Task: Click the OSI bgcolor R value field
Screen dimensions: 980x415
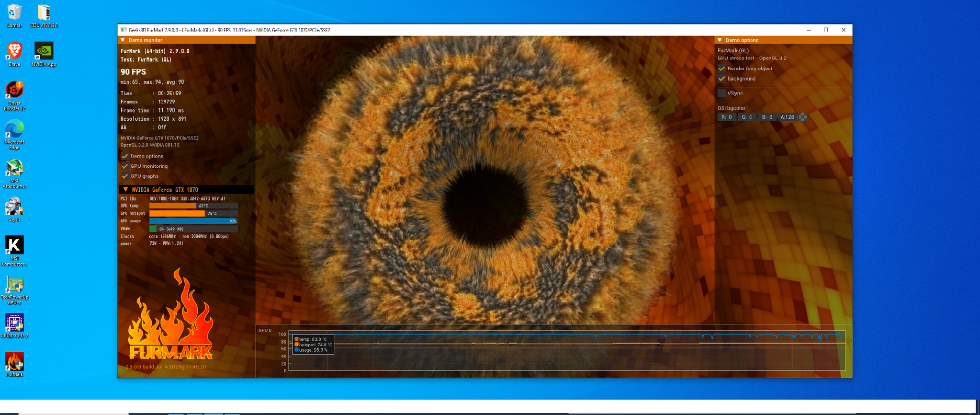Action: click(x=726, y=117)
